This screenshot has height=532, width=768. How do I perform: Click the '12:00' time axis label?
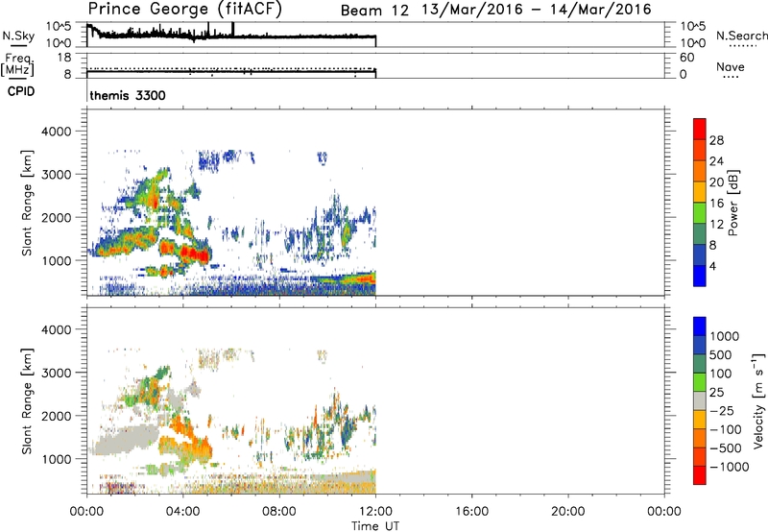375,512
